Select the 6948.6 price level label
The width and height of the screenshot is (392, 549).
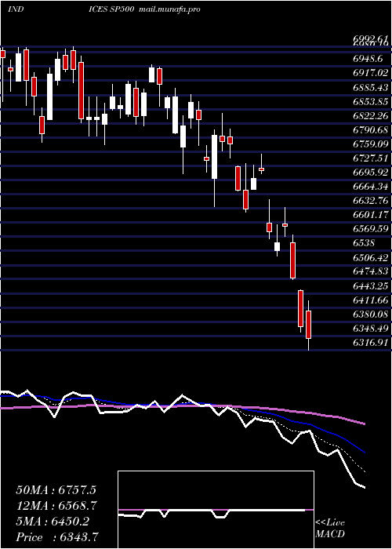tap(368, 59)
